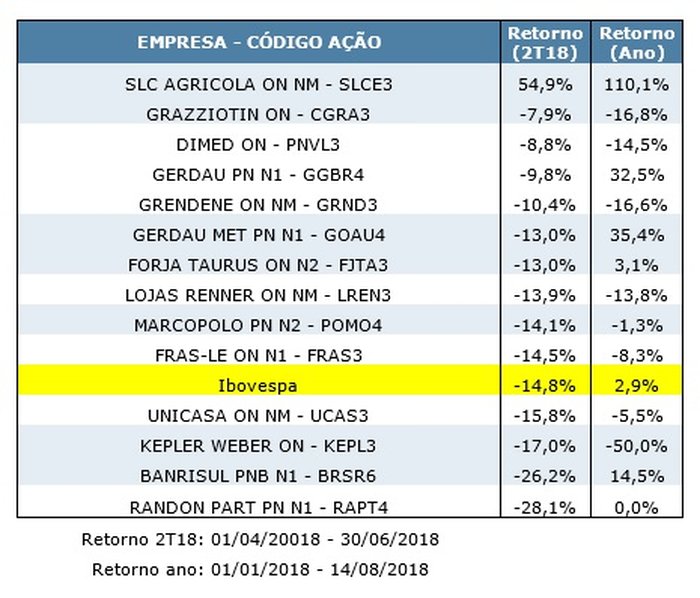The image size is (700, 598).
Task: Select the MARCOPOLO PN N2 - POMO4 row
Action: (x=259, y=325)
